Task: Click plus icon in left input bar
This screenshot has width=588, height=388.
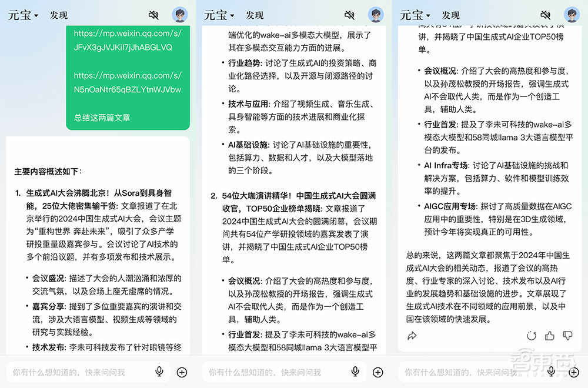Action: click(x=182, y=371)
